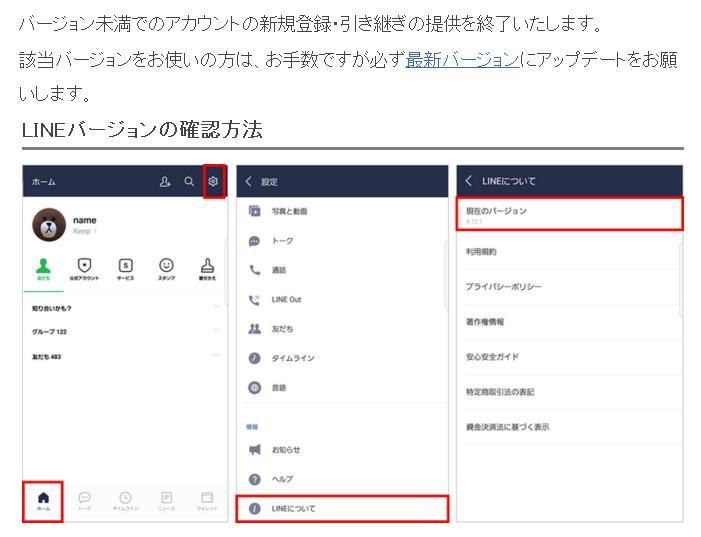Click the add friend icon in Home header
Viewport: 701px width, 537px height.
click(165, 182)
